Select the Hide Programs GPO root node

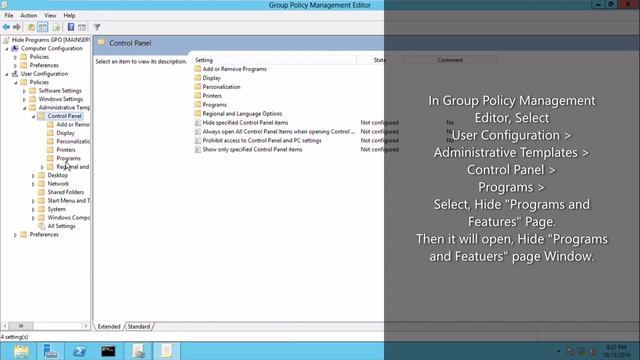tap(51, 40)
